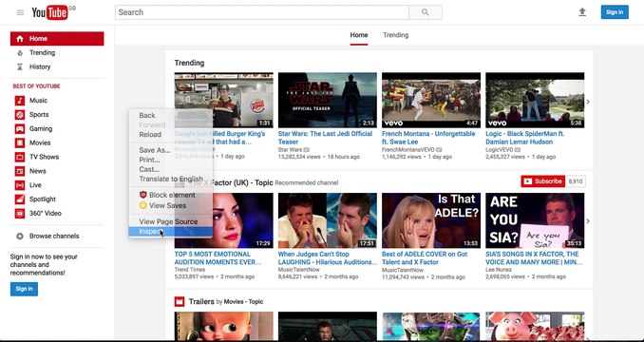This screenshot has width=644, height=342.
Task: Click the 8,910 subscriber count
Action: click(x=576, y=181)
